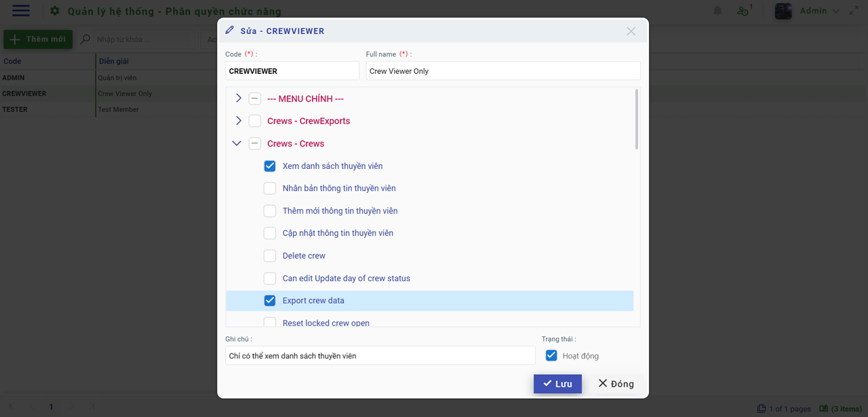Disable the Export crew data permission
Viewport: 868px width, 417px height.
pos(270,300)
